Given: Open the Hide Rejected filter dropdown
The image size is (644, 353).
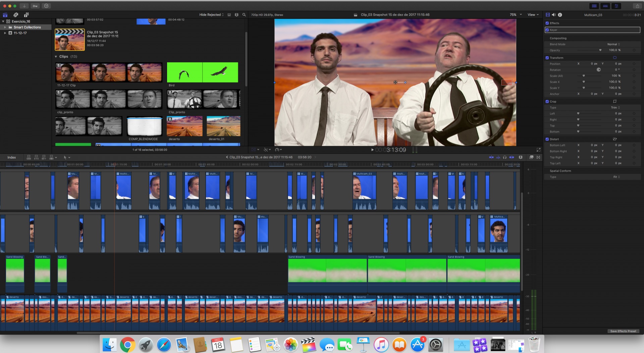Looking at the screenshot, I should [x=211, y=15].
